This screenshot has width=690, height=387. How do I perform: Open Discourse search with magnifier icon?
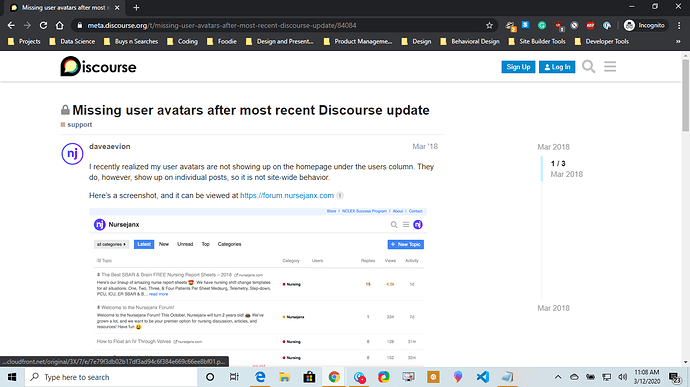[588, 67]
